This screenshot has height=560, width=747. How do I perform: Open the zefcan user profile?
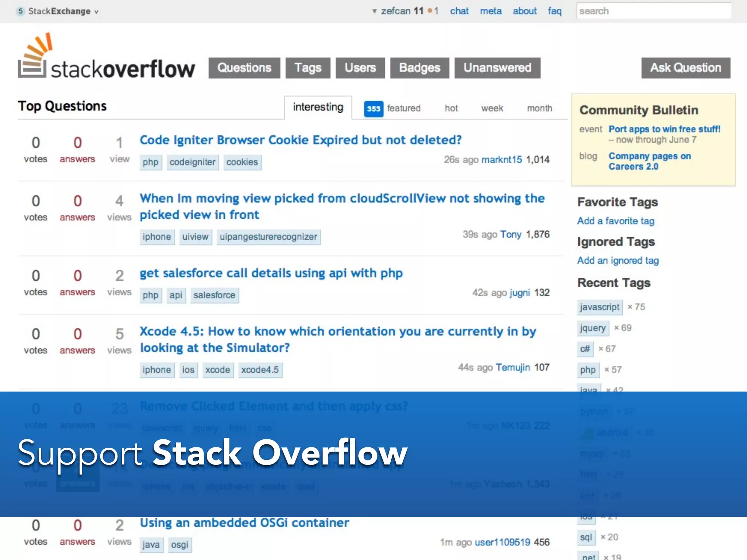[396, 11]
